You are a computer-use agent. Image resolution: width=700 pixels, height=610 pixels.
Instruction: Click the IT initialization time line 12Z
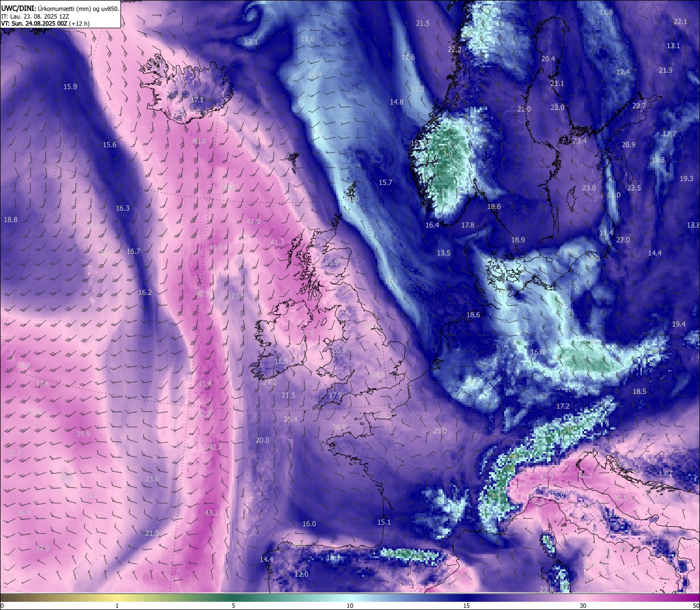click(x=35, y=16)
